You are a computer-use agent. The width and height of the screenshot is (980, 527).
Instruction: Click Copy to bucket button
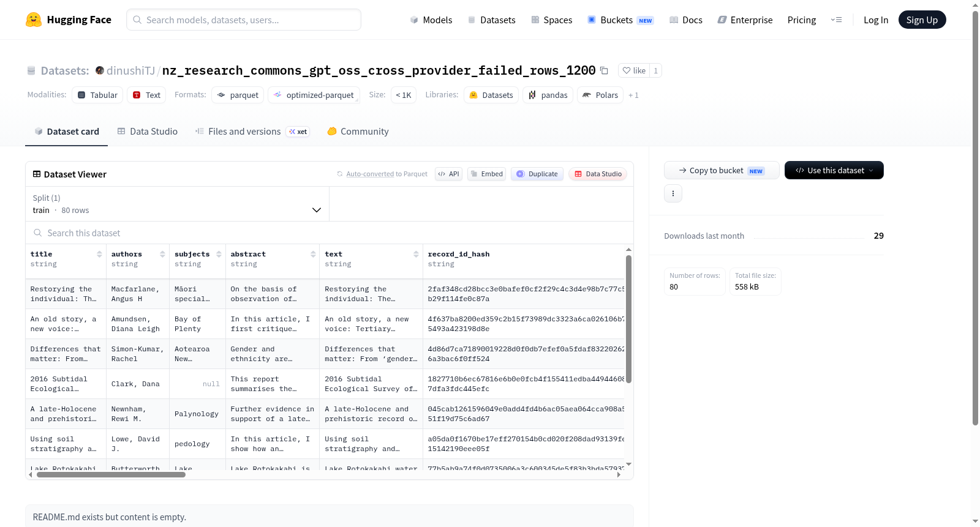(x=722, y=170)
